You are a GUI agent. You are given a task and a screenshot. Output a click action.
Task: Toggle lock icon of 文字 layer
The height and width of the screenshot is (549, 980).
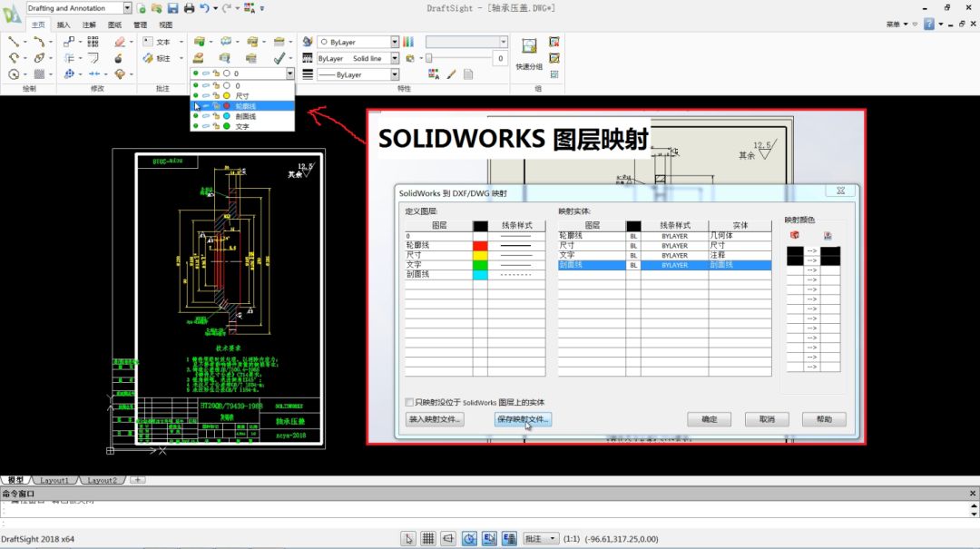pos(216,126)
